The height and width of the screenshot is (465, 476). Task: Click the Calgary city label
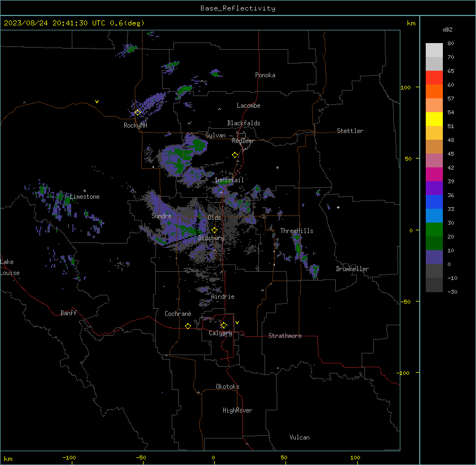(x=220, y=333)
